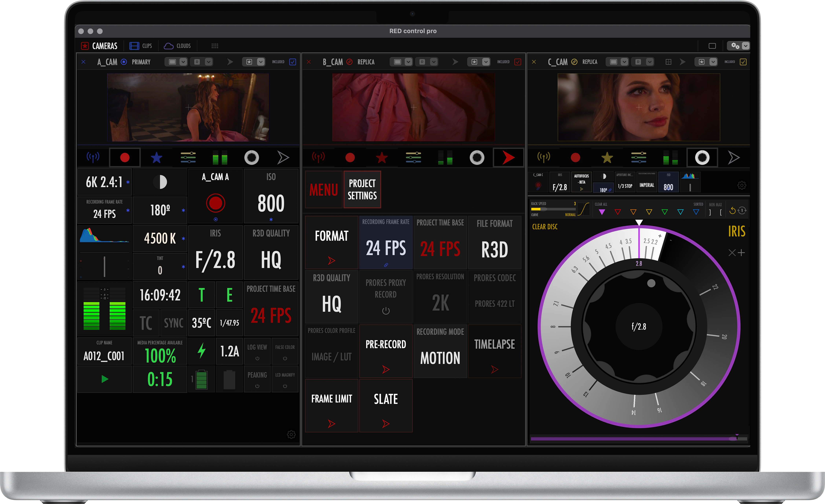Click the blue star icon in A_CAM toolbar
The image size is (825, 504).
(156, 157)
